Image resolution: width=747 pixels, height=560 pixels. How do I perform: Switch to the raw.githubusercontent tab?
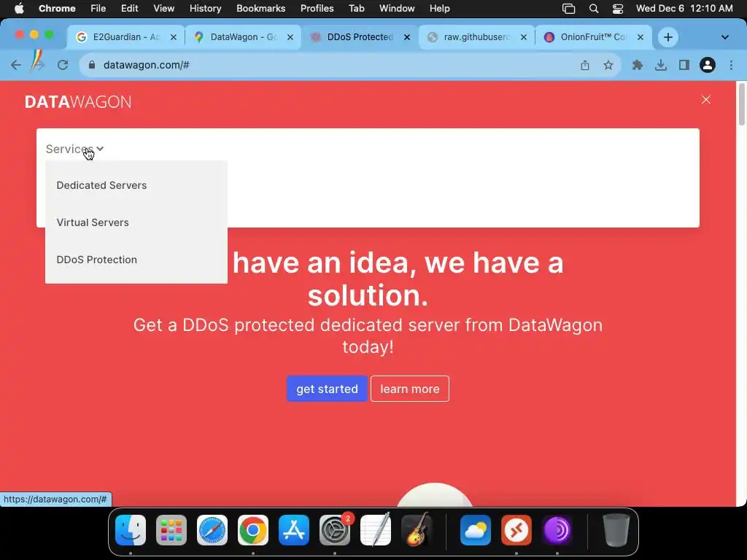[476, 37]
